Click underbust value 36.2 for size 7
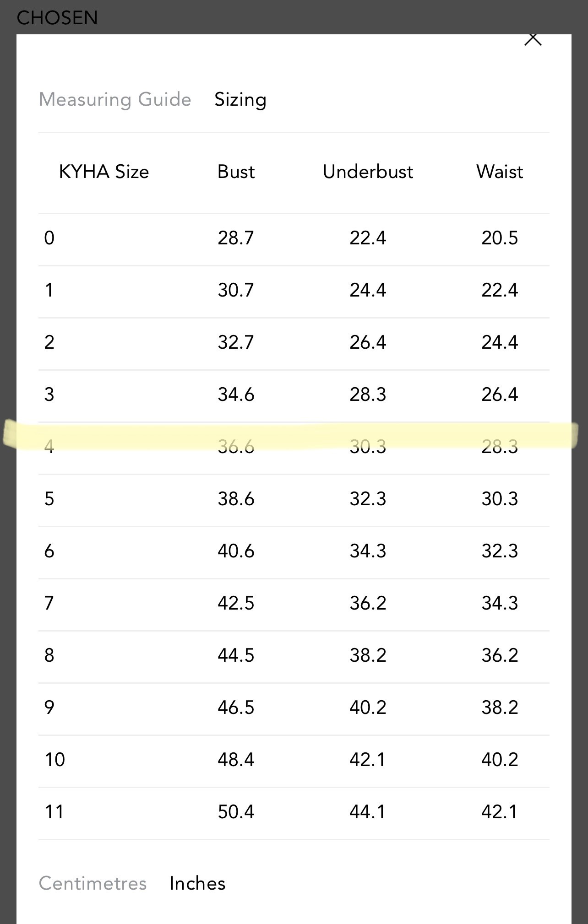Viewport: 588px width, 924px height. tap(368, 603)
